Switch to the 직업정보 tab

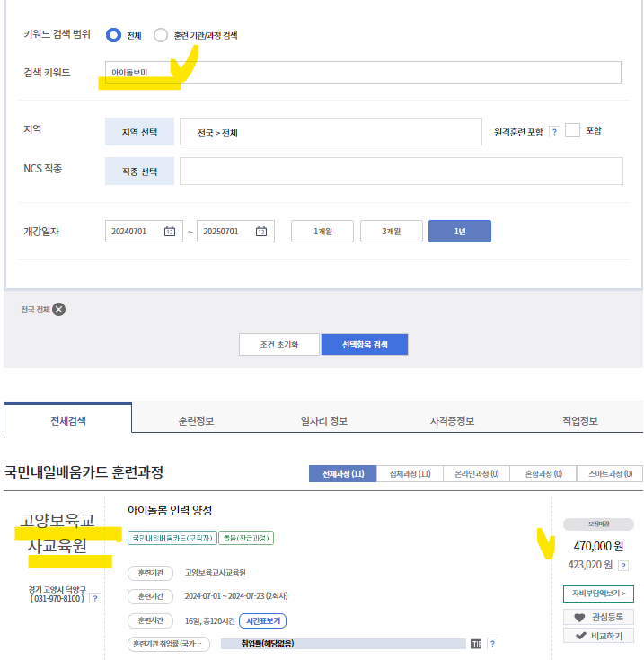(579, 420)
